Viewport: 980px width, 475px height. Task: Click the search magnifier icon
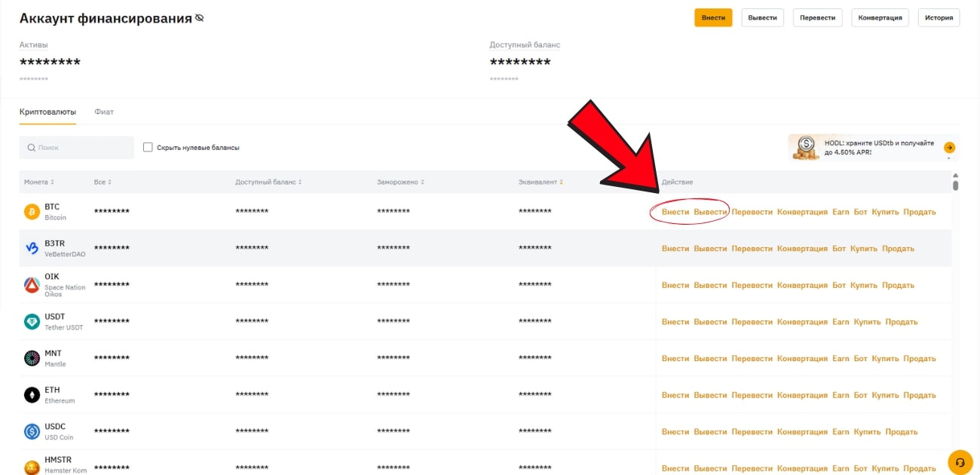click(32, 148)
